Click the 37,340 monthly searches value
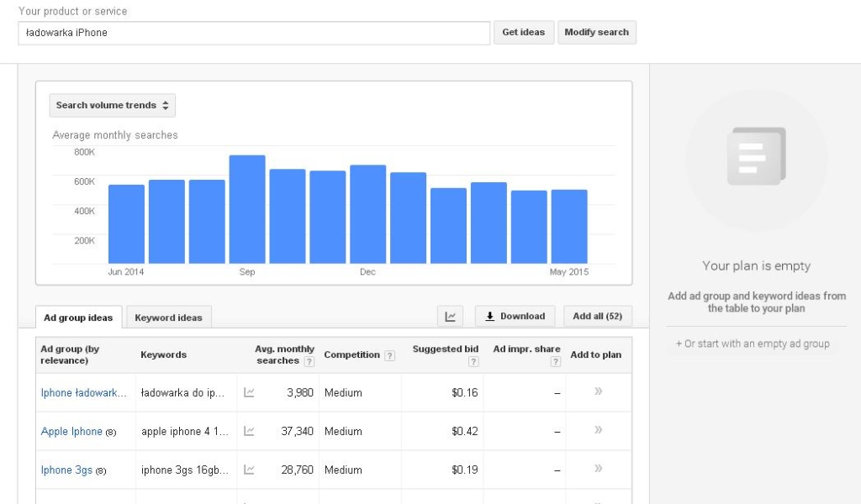 pyautogui.click(x=297, y=431)
